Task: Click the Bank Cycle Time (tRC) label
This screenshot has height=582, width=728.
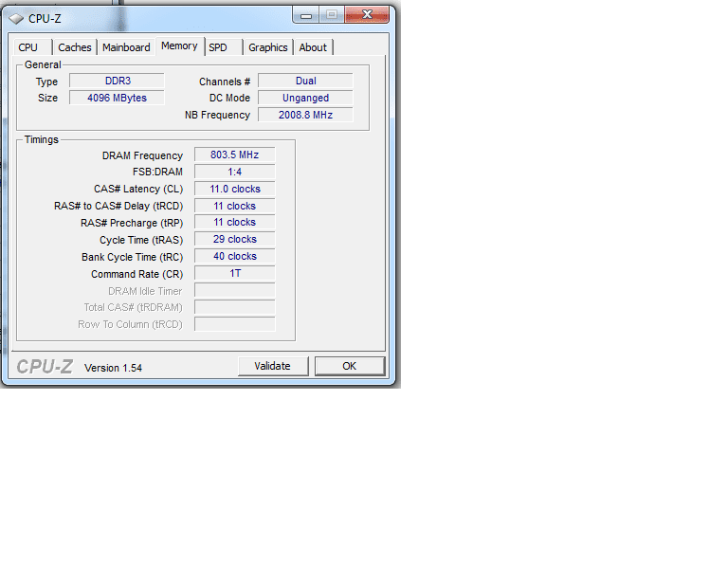Action: [133, 257]
